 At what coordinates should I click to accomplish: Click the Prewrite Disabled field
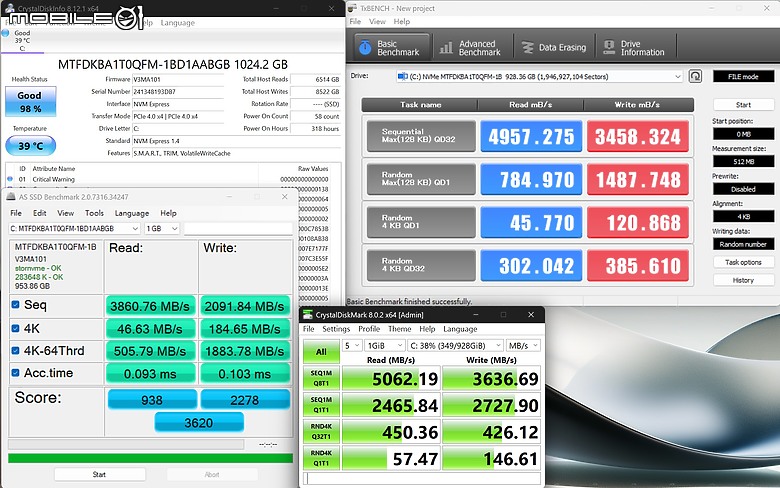743,190
